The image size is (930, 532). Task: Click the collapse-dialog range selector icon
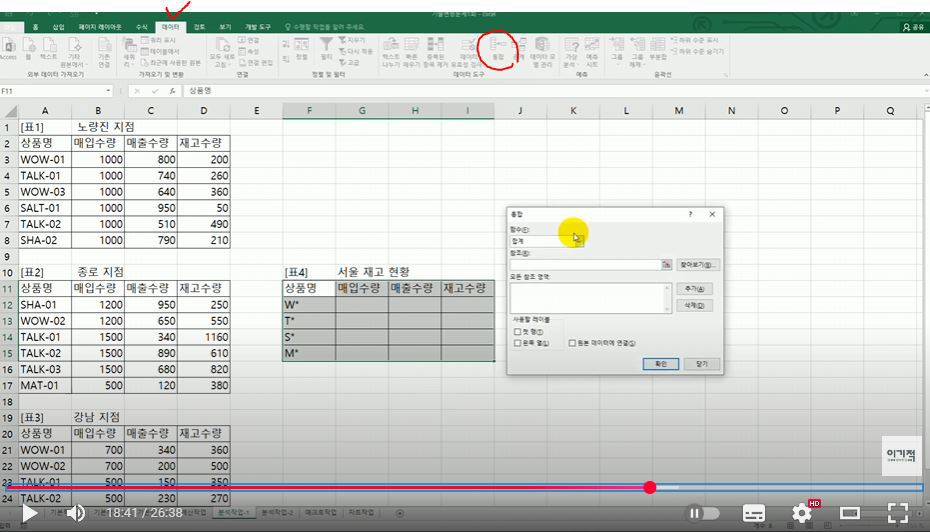coord(667,265)
